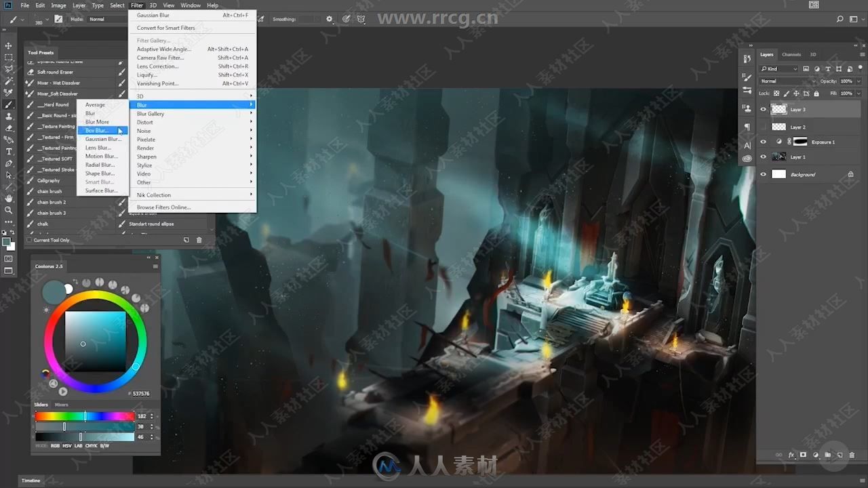Enable Current Tool Only checkbox
The width and height of the screenshot is (868, 488).
29,240
